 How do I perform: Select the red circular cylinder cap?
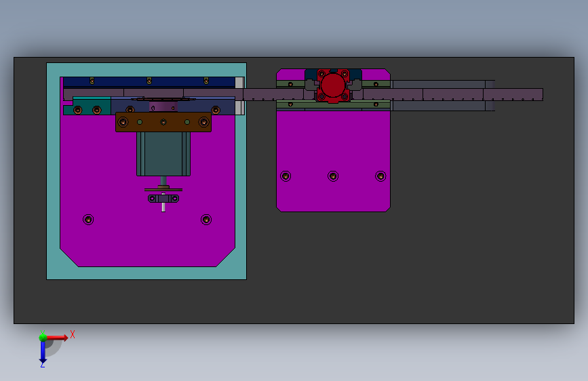[332, 85]
